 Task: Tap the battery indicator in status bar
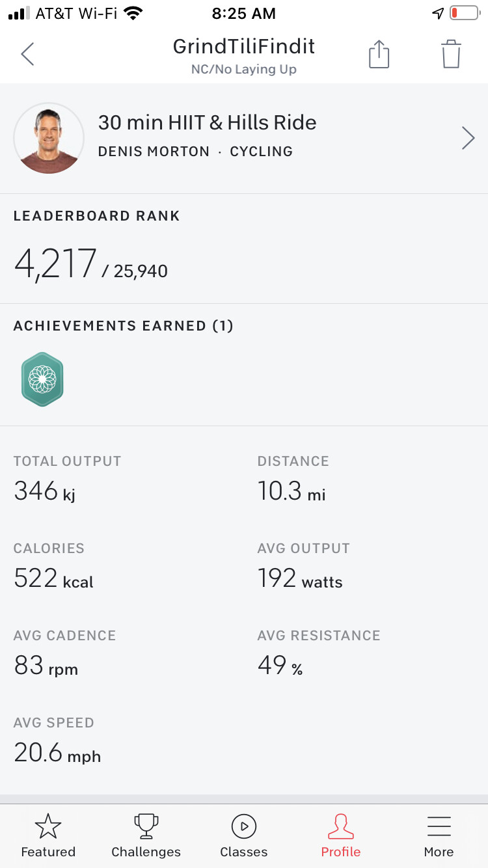[463, 13]
